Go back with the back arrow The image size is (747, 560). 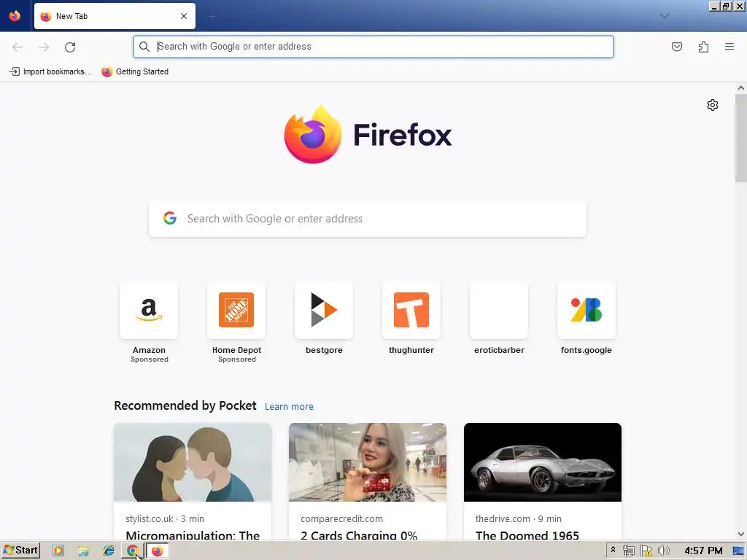(x=18, y=47)
